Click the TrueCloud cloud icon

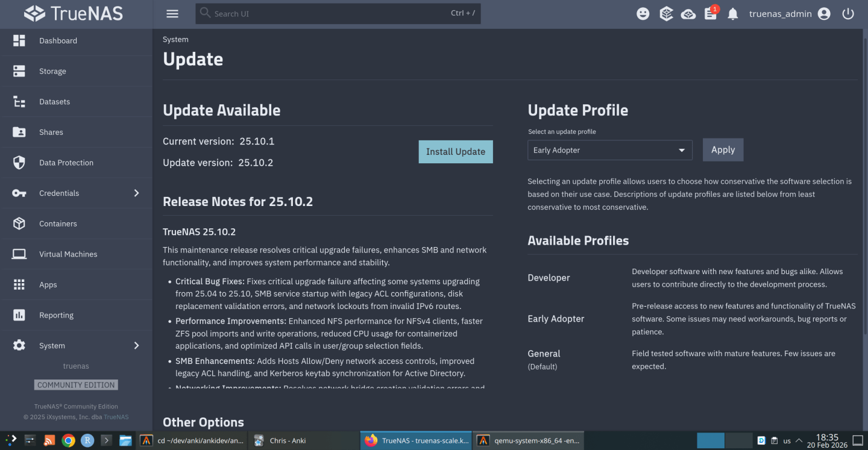click(x=688, y=13)
